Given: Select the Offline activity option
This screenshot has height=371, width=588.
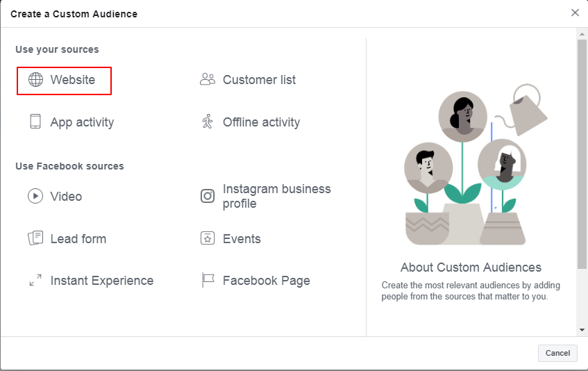Looking at the screenshot, I should click(x=262, y=122).
